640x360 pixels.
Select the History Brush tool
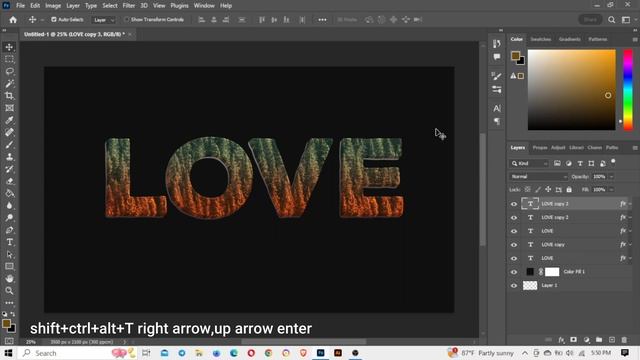[9, 169]
